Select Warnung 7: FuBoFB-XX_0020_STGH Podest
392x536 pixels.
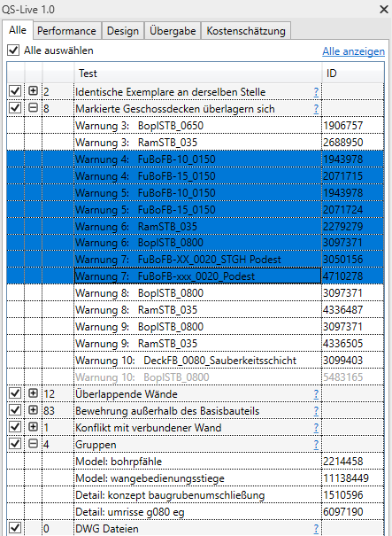point(196,260)
